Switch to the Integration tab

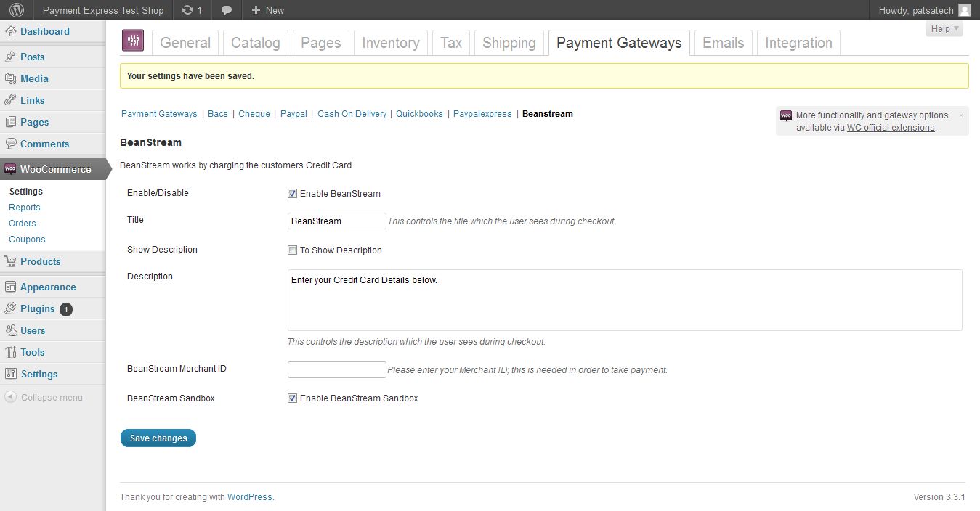pos(799,43)
